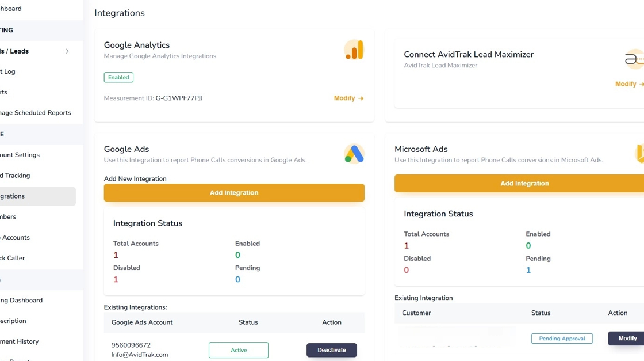Image resolution: width=644 pixels, height=361 pixels.
Task: Open Payment History in the sidebar
Action: pos(20,341)
